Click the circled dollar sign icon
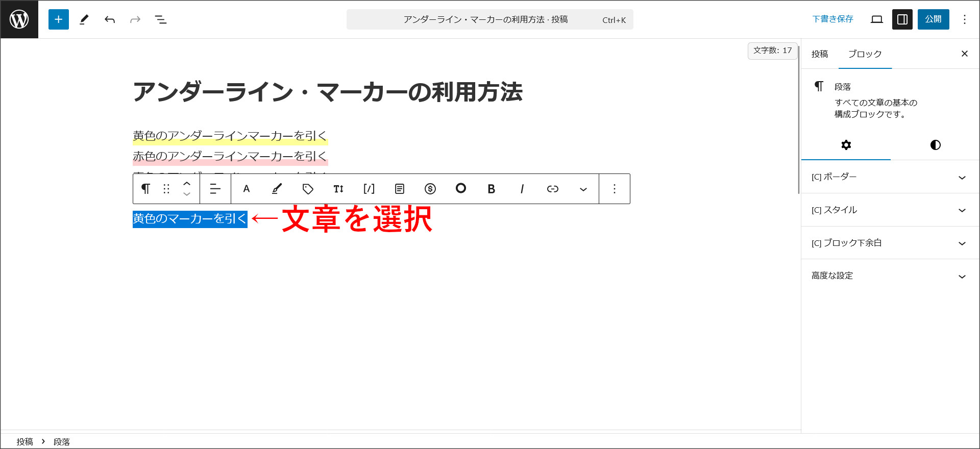 430,189
